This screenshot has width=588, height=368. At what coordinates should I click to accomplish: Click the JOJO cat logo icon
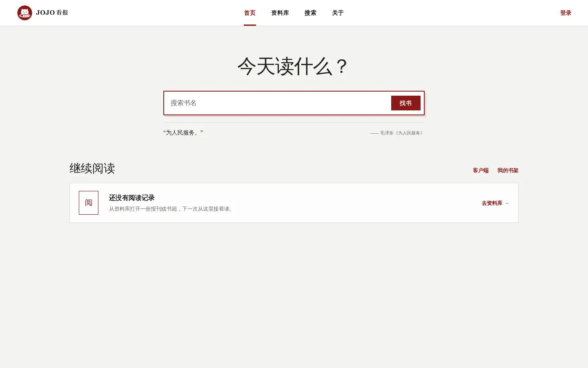(24, 13)
